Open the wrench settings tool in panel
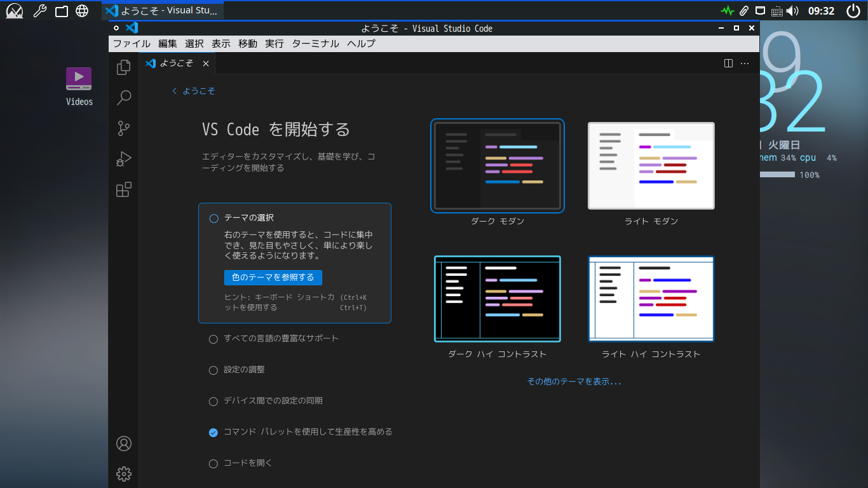The width and height of the screenshot is (868, 488). pyautogui.click(x=39, y=11)
